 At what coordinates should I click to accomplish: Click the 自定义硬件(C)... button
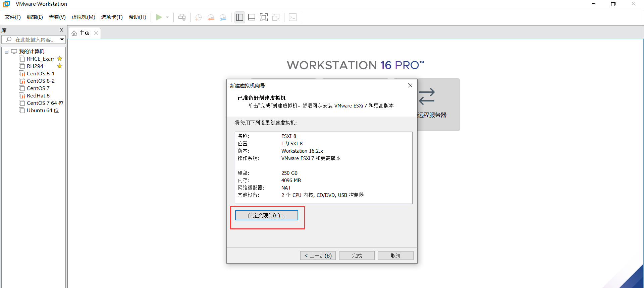tap(267, 215)
